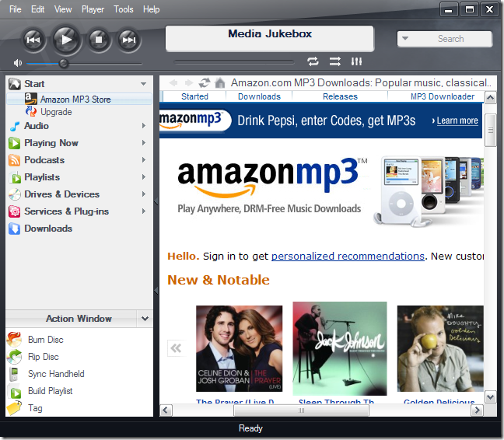
Task: Open the File menu
Action: point(16,9)
